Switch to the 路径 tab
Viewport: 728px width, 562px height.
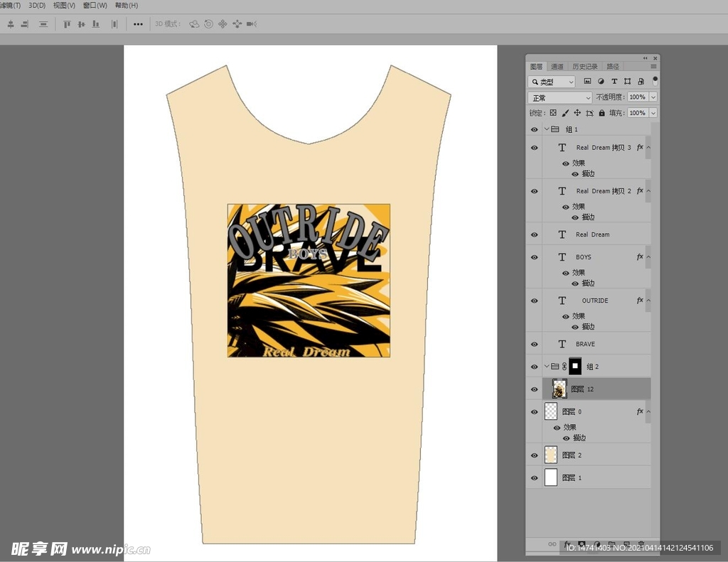pyautogui.click(x=613, y=66)
